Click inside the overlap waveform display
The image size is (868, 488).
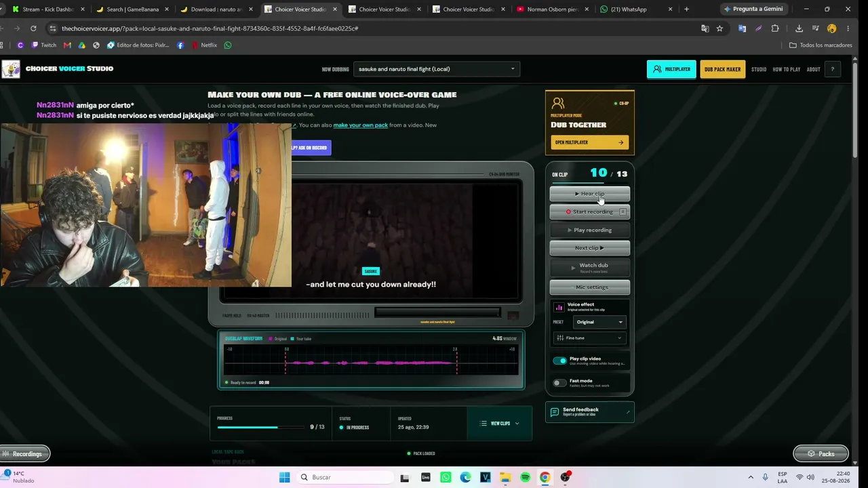(371, 361)
